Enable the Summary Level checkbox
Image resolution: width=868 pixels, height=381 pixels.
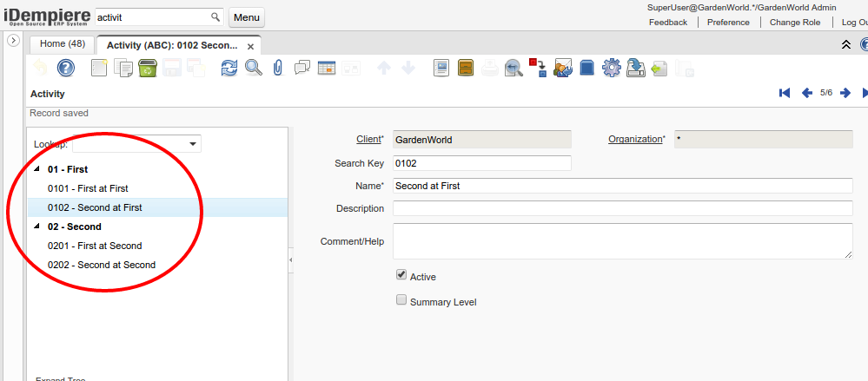[401, 300]
